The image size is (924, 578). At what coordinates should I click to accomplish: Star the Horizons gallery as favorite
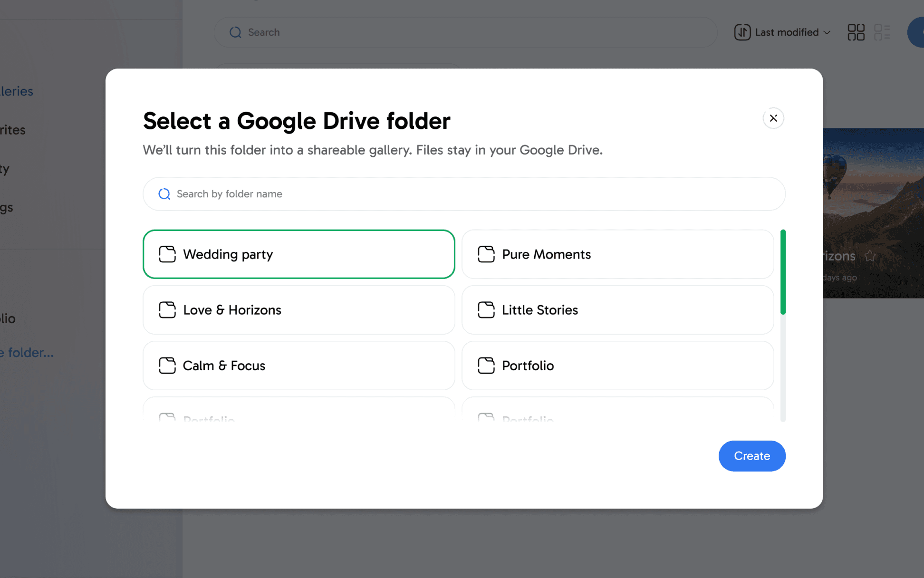[870, 256]
